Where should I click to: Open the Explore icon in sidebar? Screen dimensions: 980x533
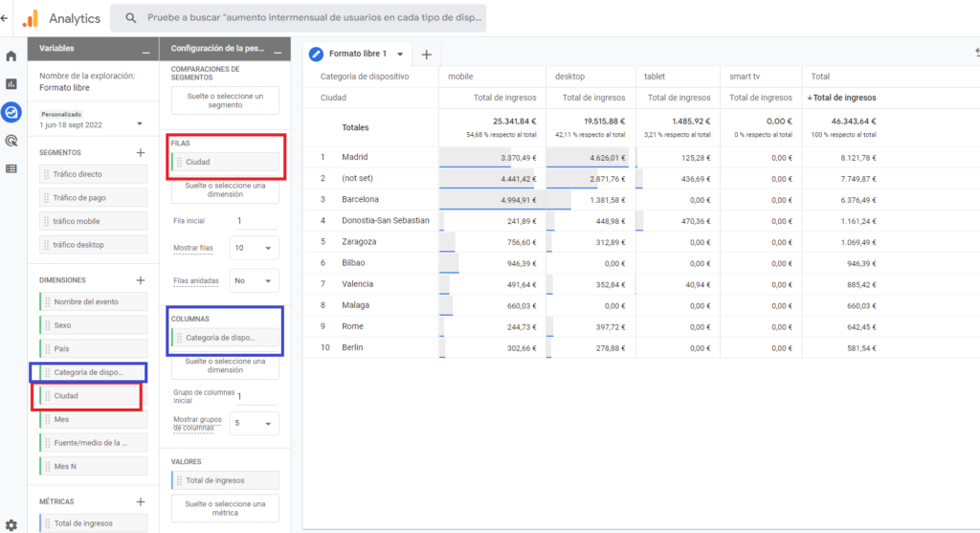[x=11, y=113]
